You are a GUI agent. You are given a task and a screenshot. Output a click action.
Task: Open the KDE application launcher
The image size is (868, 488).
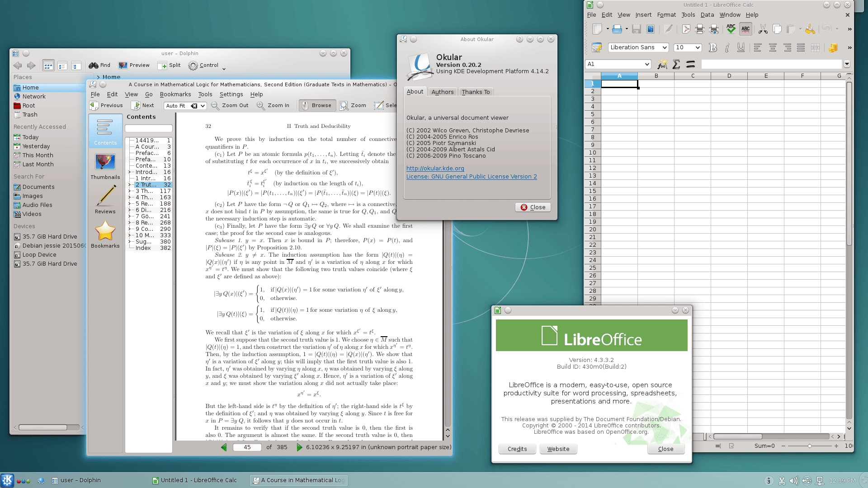pos(7,480)
